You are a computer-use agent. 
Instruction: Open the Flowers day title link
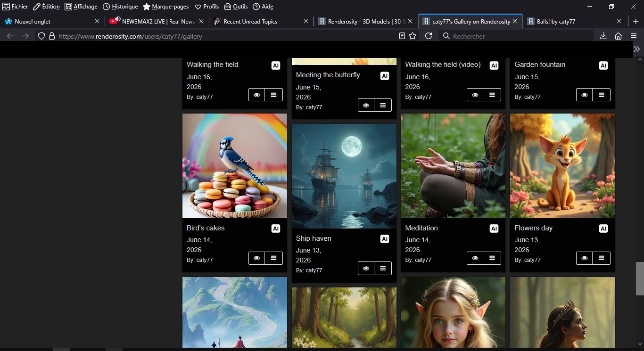533,228
